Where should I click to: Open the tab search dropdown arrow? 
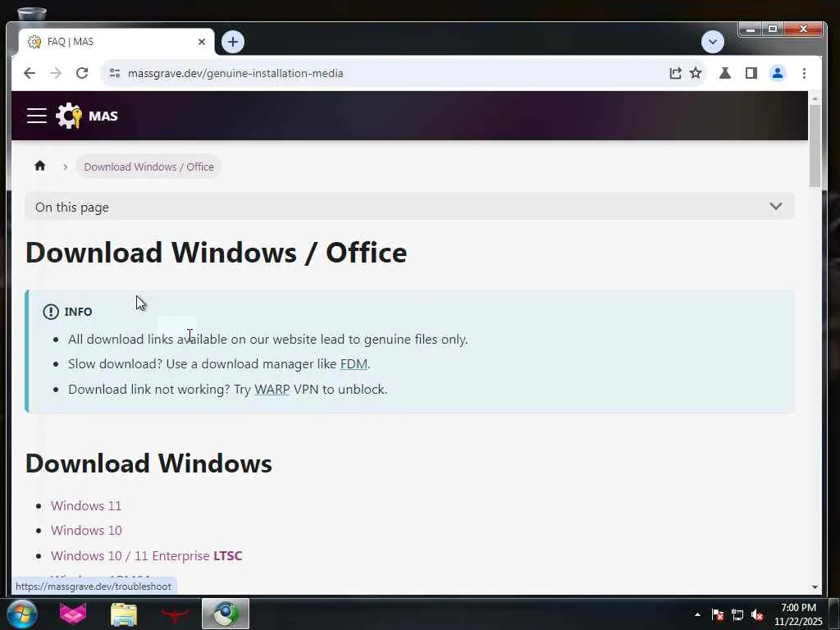pyautogui.click(x=713, y=42)
